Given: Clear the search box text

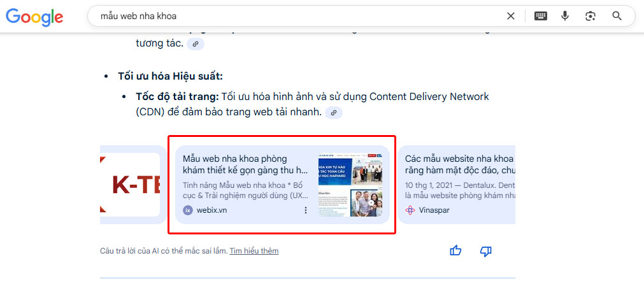Looking at the screenshot, I should point(510,16).
